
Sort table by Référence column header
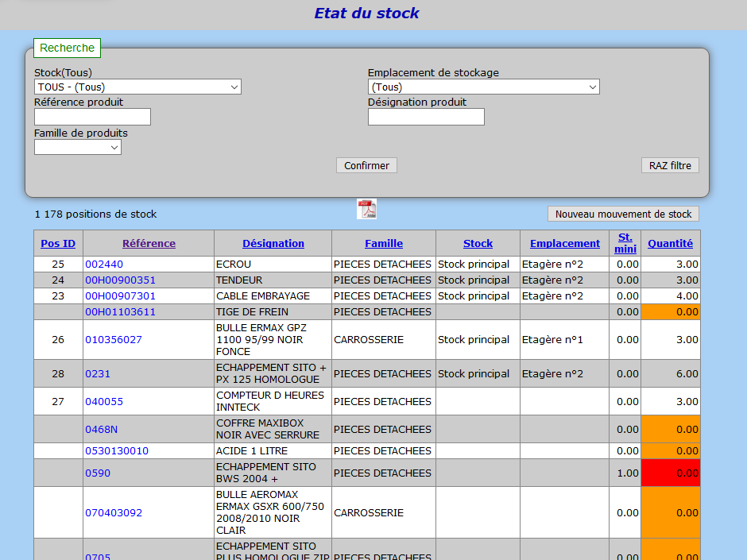pyautogui.click(x=149, y=244)
